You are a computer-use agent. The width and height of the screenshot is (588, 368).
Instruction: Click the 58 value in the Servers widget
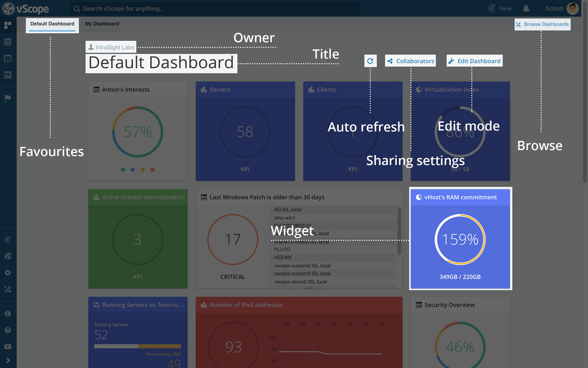click(245, 131)
